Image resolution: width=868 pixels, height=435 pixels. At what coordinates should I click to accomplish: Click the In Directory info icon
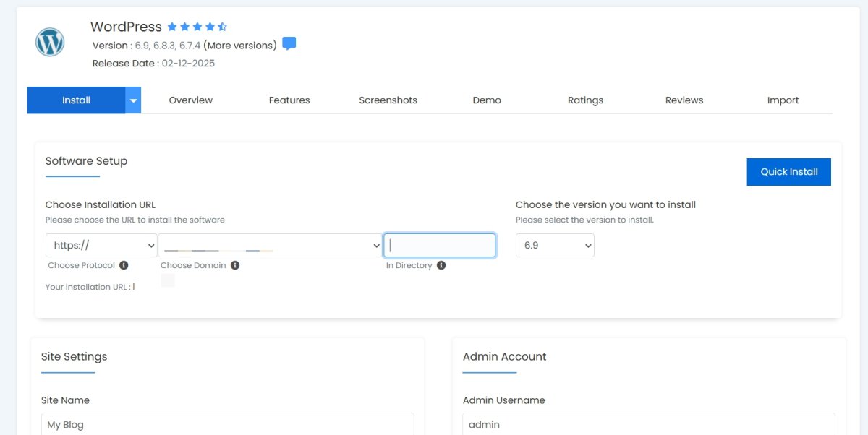441,265
